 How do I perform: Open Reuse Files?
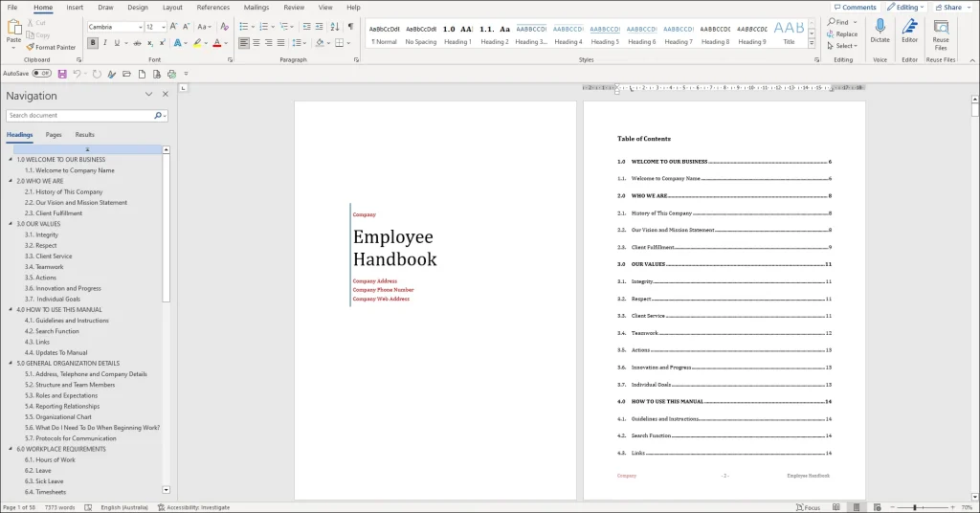coord(941,34)
